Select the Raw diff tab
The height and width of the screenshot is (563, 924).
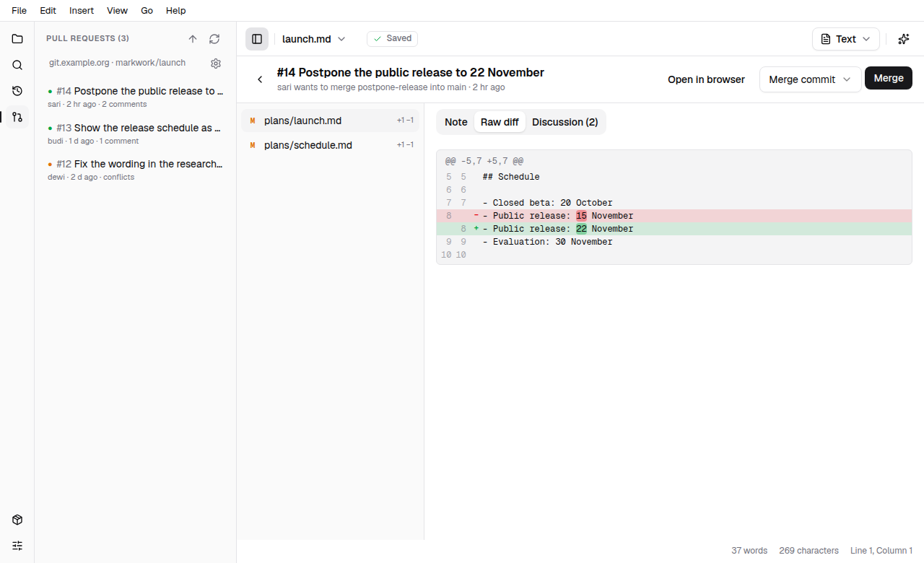(500, 122)
